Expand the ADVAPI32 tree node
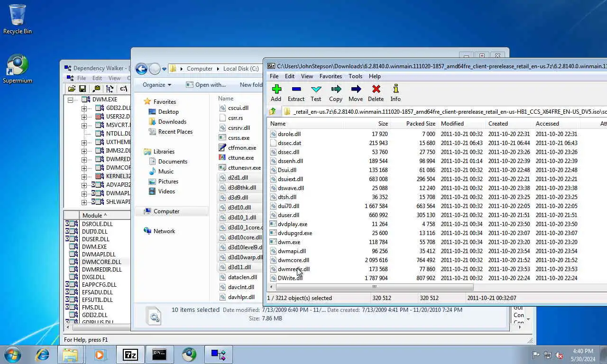The width and height of the screenshot is (607, 364). [x=84, y=185]
